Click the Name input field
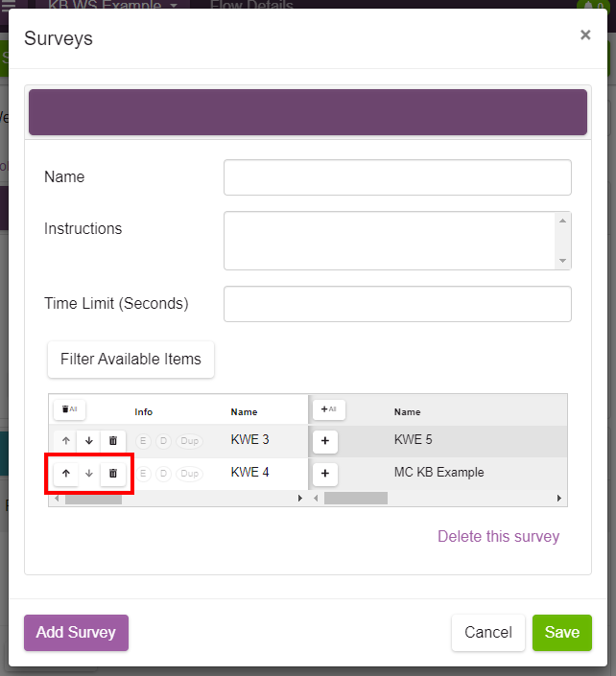 (397, 177)
